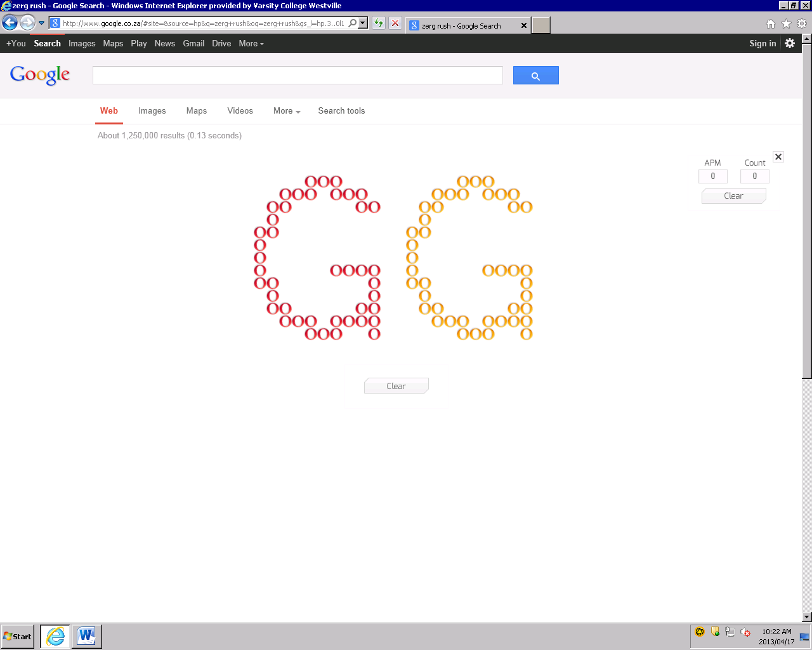Open News in the Google bar
Screen dimensions: 812x650
165,43
